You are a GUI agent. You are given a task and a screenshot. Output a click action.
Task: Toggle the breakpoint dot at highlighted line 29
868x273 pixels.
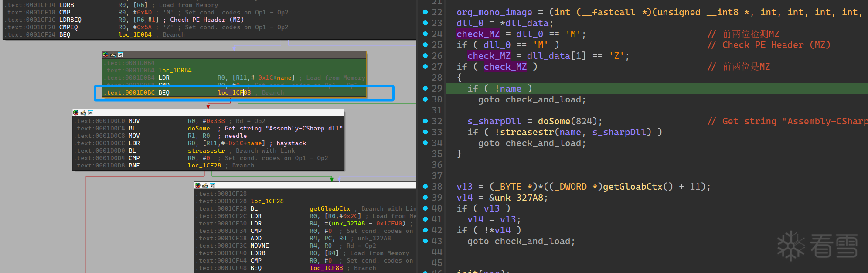(x=425, y=89)
